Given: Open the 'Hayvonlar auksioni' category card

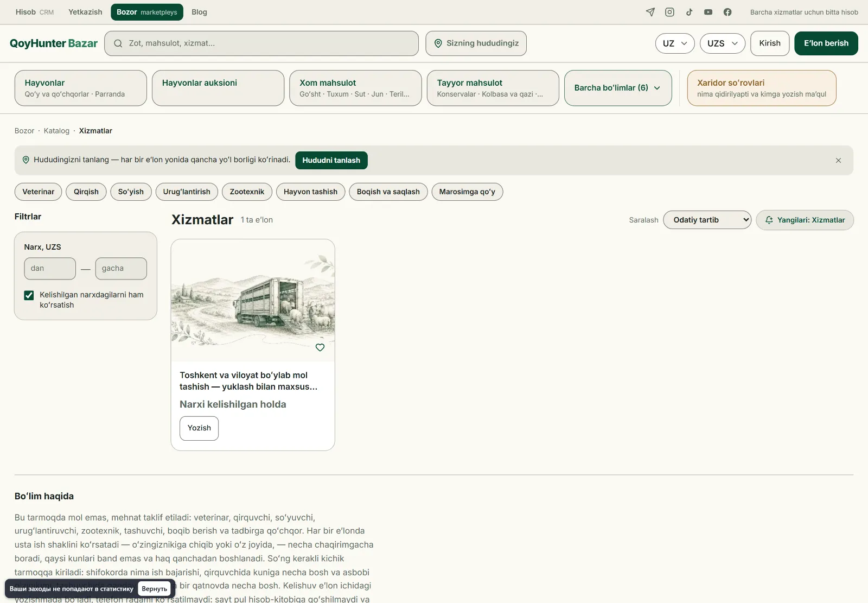Looking at the screenshot, I should tap(218, 88).
